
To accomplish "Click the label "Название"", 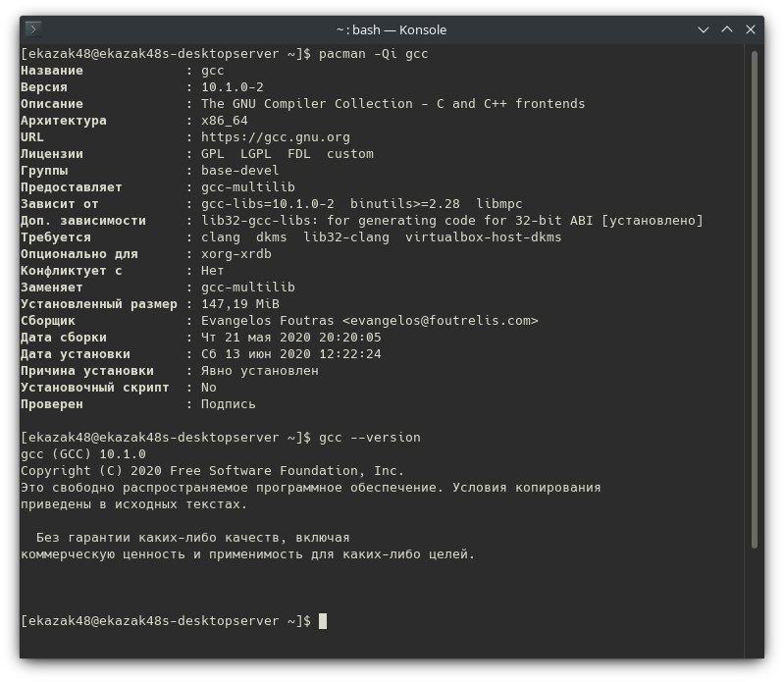I will [51, 71].
